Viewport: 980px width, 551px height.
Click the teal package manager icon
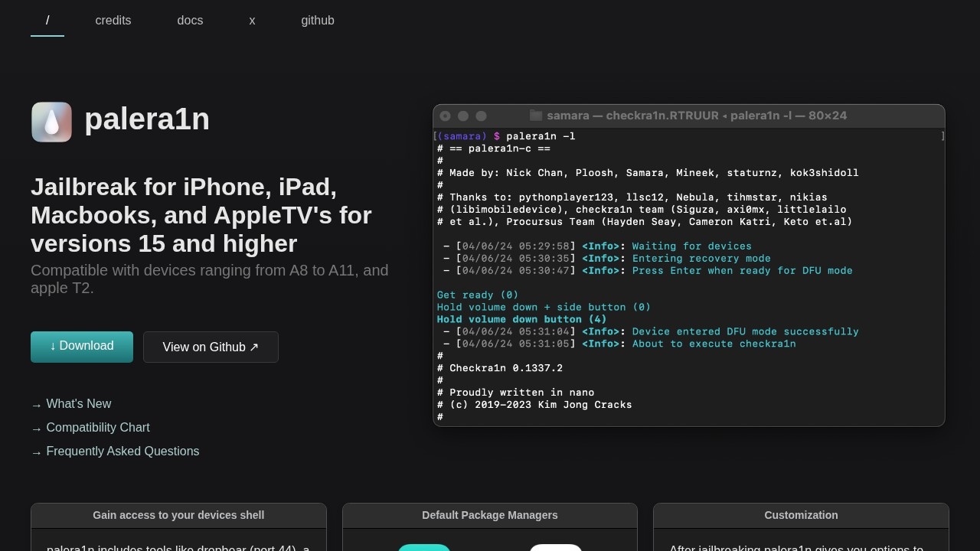pos(424,546)
